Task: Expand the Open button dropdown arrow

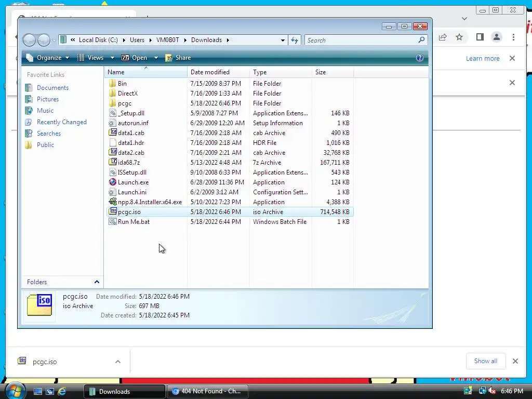Action: click(x=156, y=58)
